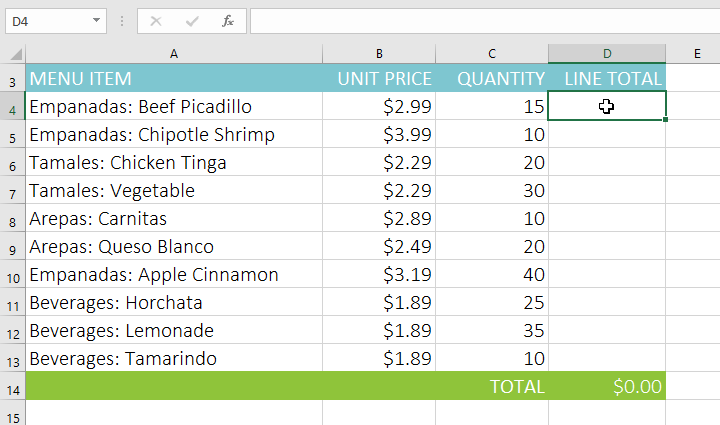Select row 4 header
720x425 pixels.
click(13, 107)
